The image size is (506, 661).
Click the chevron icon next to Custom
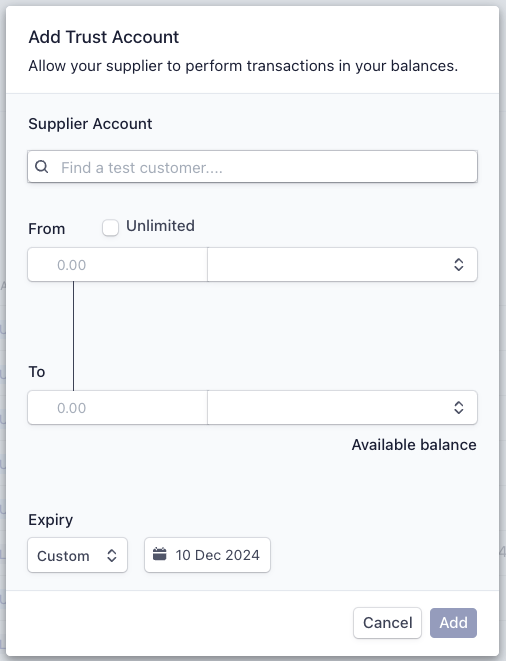pos(111,555)
